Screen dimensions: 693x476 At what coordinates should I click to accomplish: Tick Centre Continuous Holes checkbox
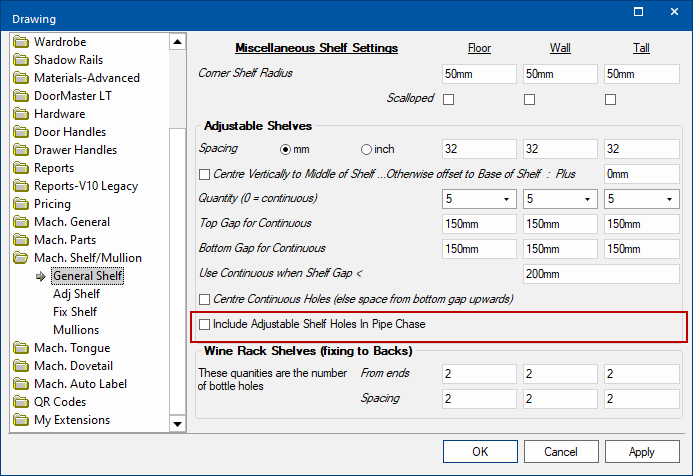tap(205, 299)
